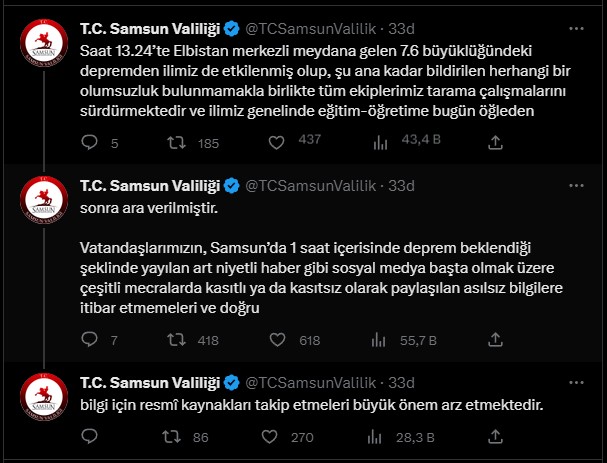Image resolution: width=607 pixels, height=463 pixels.
Task: Share the first tweet about Elbistan earthquake
Action: pyautogui.click(x=495, y=142)
